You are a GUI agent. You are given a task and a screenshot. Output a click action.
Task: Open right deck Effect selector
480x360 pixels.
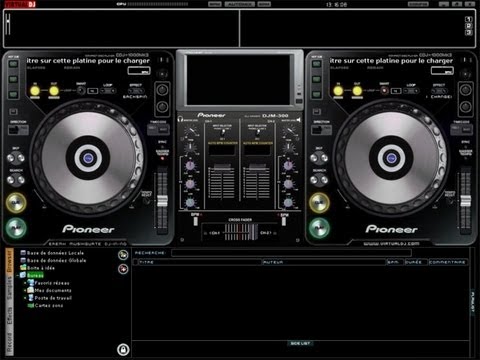tap(439, 91)
